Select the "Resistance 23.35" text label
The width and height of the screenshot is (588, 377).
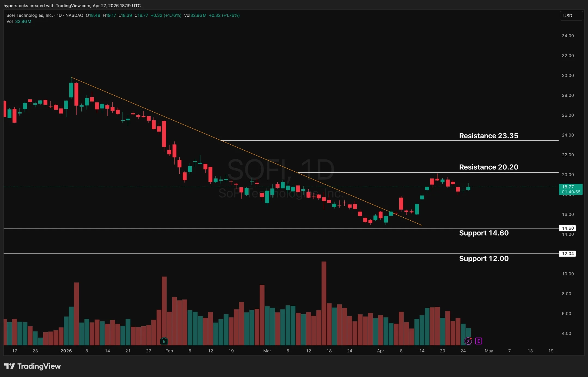pyautogui.click(x=489, y=136)
